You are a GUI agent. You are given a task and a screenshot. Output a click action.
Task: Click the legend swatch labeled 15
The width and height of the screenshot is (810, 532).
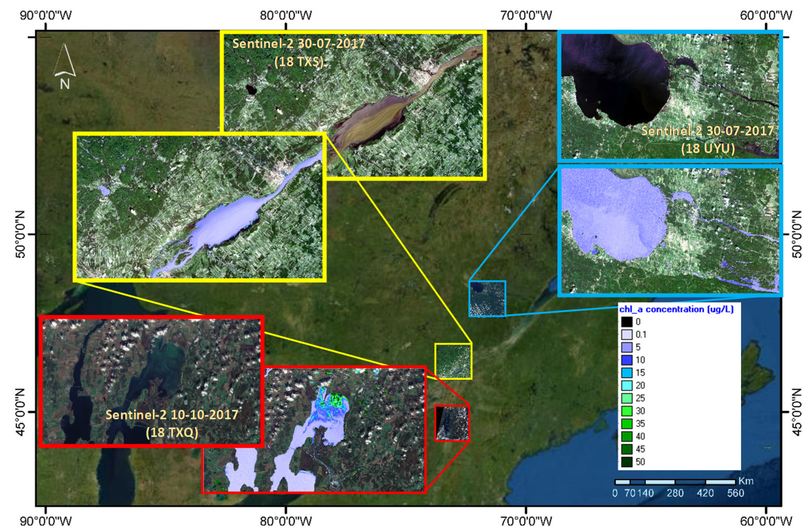tap(627, 373)
